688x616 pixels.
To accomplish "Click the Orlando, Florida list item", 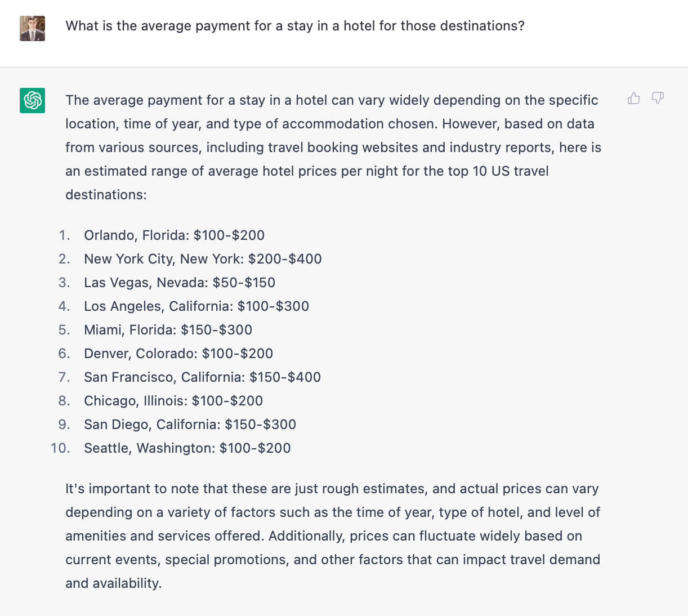I will coord(174,235).
